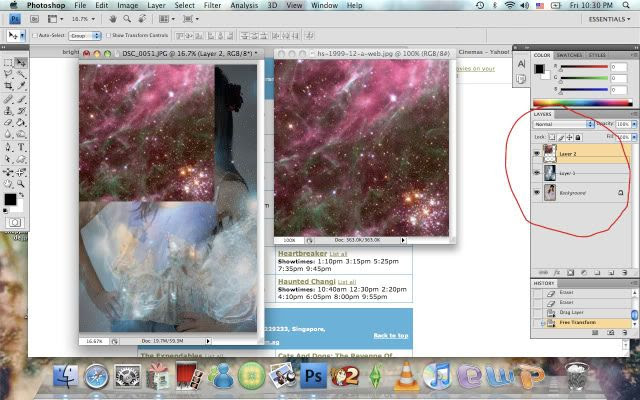This screenshot has height=400, width=640.
Task: Delete the layer using Layers trash icon
Action: coord(624,273)
